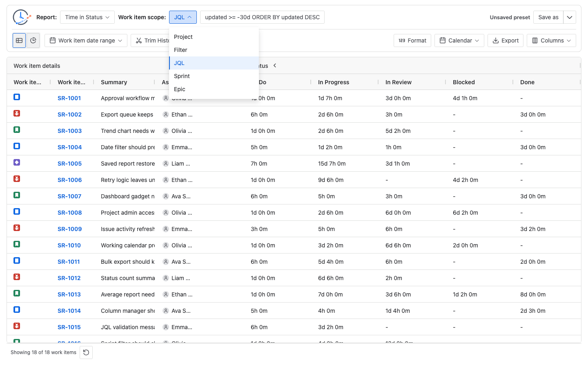Sort by the Blocked column header

click(x=464, y=82)
